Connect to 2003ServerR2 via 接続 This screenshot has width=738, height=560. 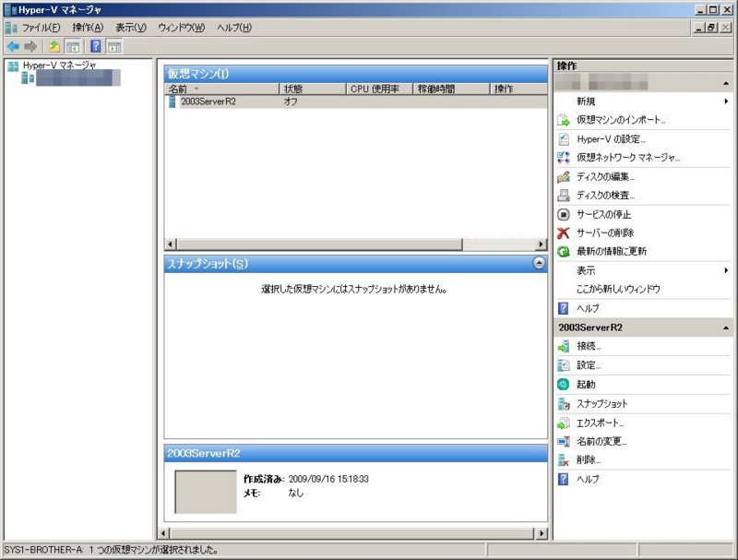tap(583, 347)
